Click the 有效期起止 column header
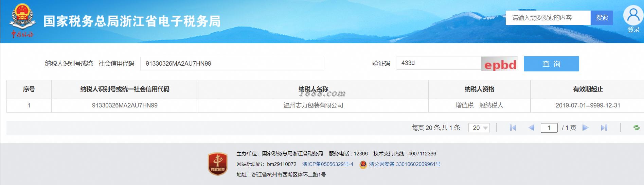The height and width of the screenshot is (185, 644). pyautogui.click(x=588, y=89)
